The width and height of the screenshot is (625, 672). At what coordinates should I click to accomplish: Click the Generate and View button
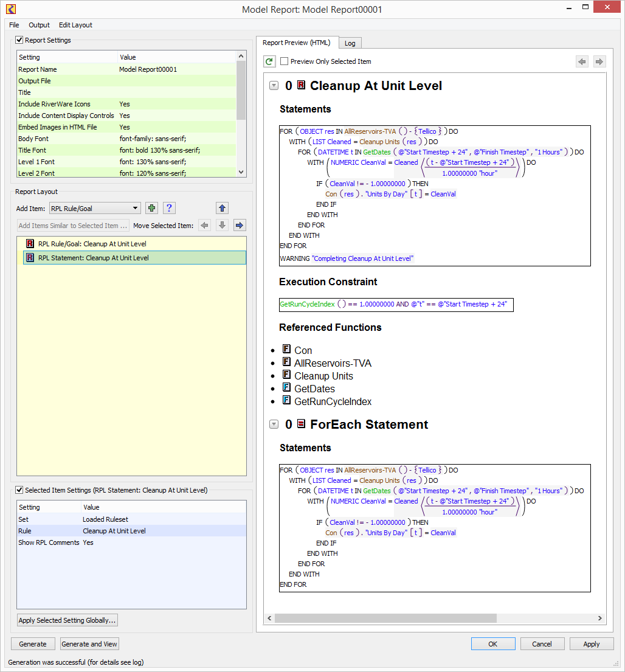[x=89, y=644]
